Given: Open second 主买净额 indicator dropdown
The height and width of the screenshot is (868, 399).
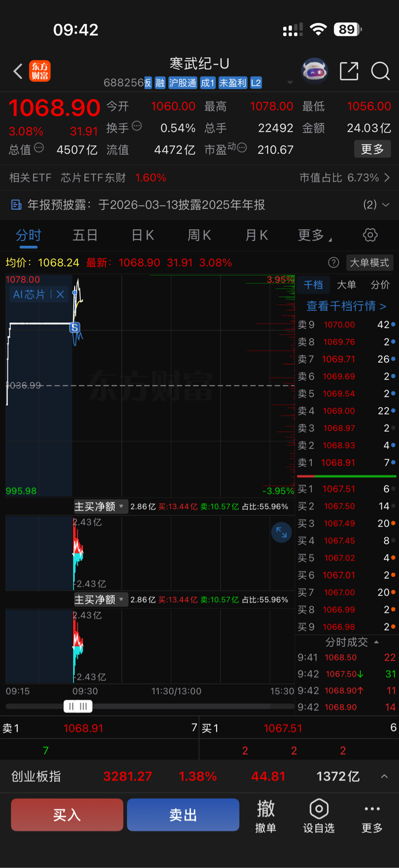Looking at the screenshot, I should click(x=100, y=600).
